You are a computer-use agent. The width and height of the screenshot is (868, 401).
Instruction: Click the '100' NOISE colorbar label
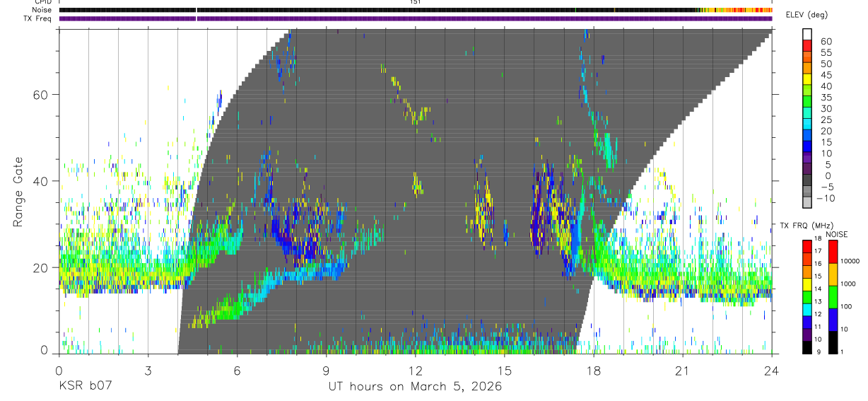(x=846, y=306)
